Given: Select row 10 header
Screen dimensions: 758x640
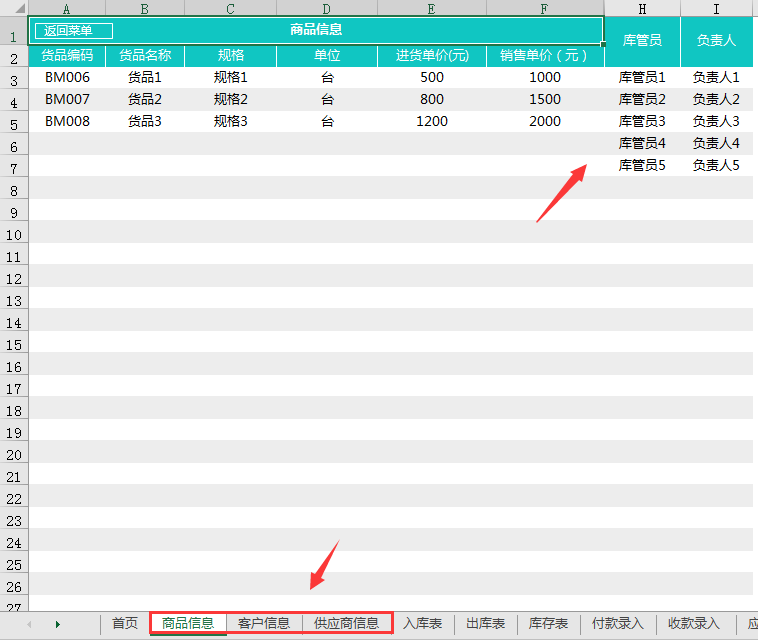Looking at the screenshot, I should pyautogui.click(x=14, y=234).
